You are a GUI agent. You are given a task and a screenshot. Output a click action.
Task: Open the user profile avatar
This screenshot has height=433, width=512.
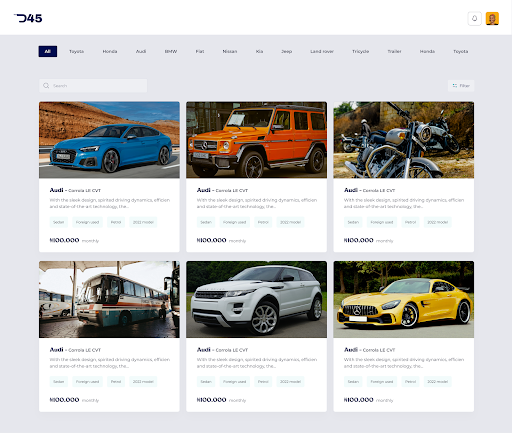point(492,18)
